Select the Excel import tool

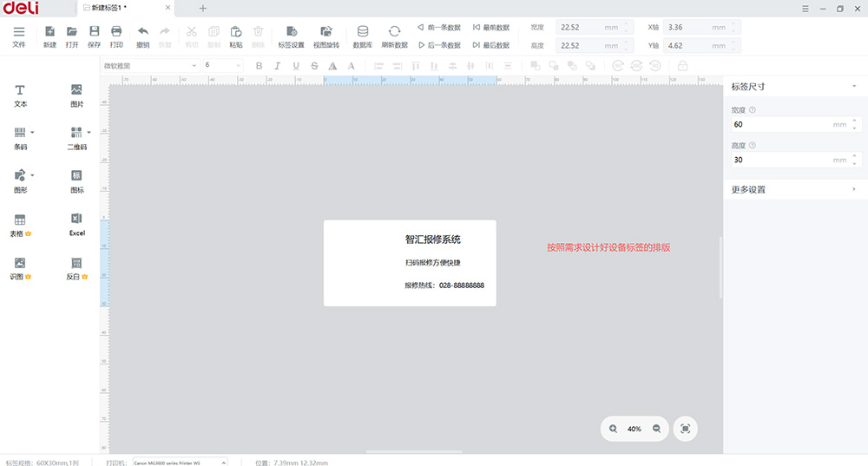click(77, 225)
